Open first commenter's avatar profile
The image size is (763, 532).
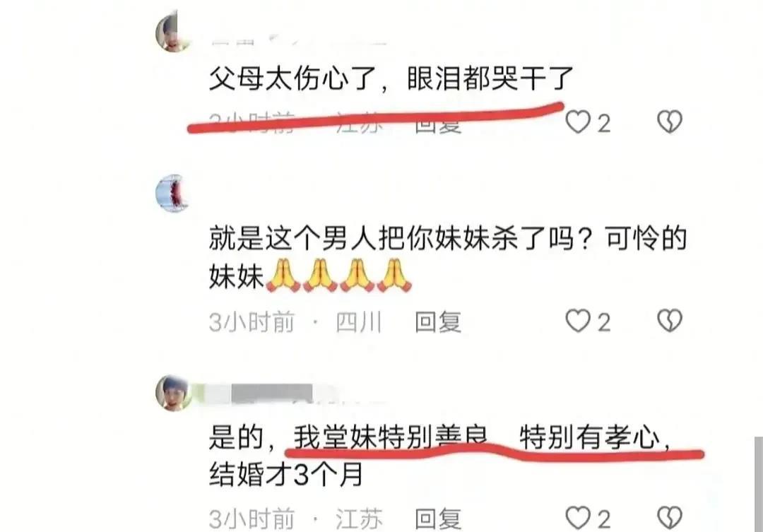click(x=172, y=32)
